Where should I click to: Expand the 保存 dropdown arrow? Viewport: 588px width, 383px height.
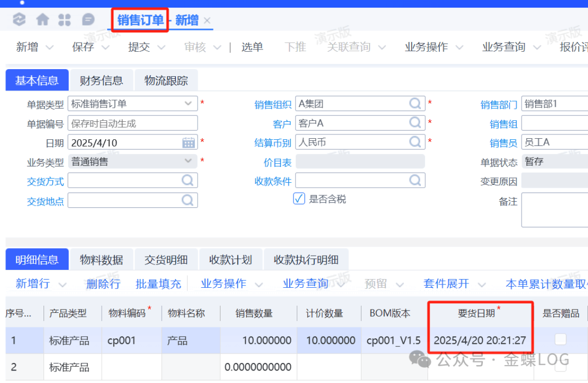click(106, 47)
